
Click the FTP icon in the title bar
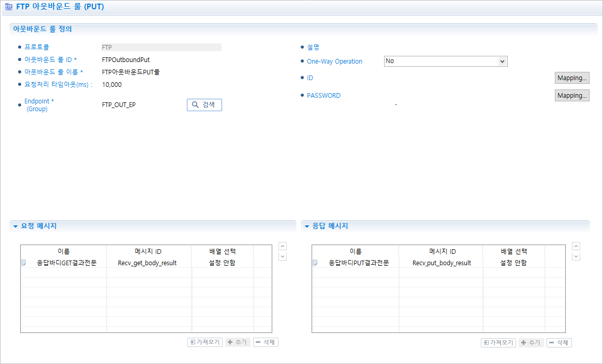(8, 7)
